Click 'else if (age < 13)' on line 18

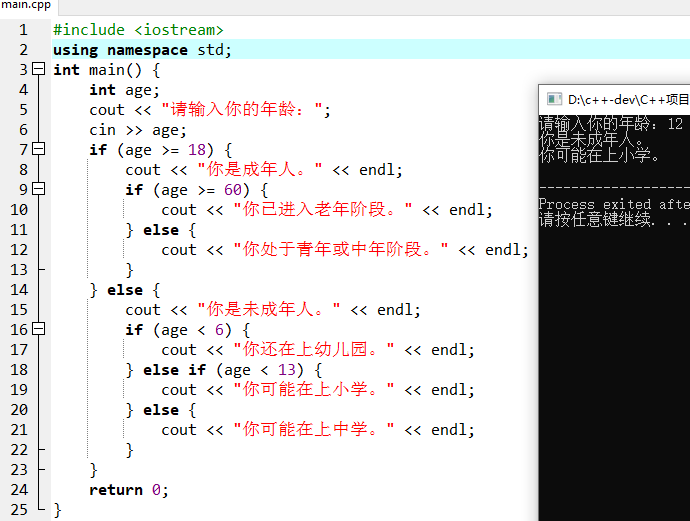pos(223,370)
